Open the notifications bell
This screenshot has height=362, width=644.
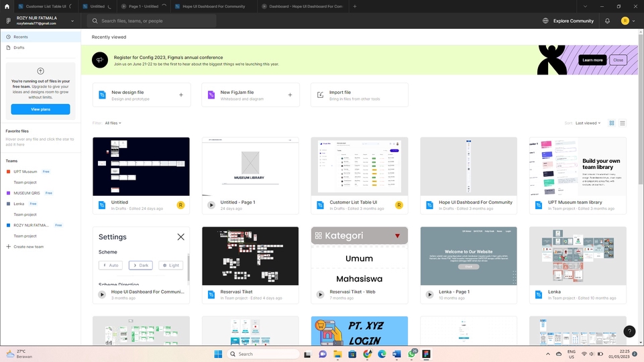tap(607, 21)
